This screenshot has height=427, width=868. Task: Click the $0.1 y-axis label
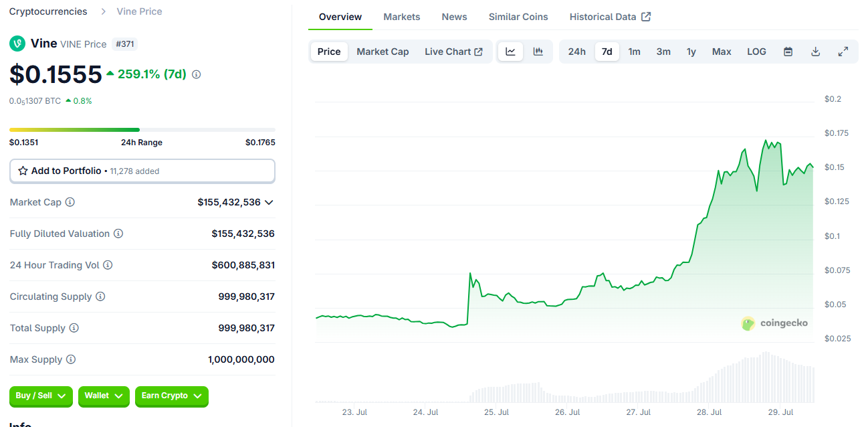coord(833,236)
